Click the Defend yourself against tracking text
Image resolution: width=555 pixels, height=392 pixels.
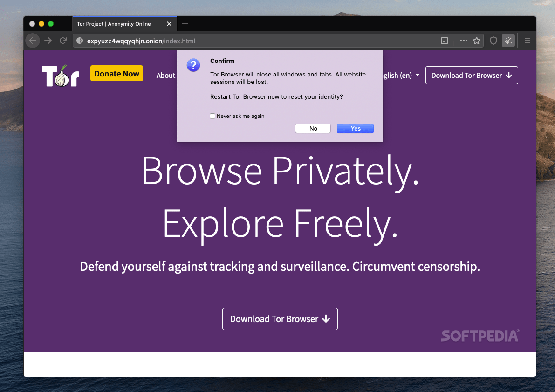(x=280, y=266)
